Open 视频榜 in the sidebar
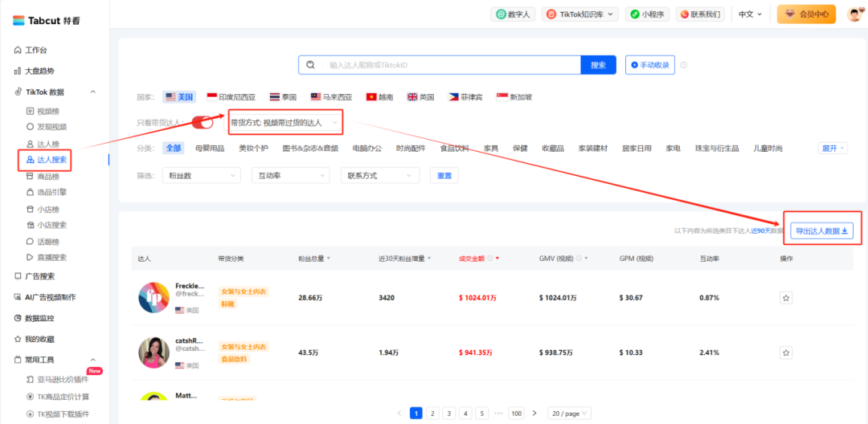The image size is (868, 424). click(x=43, y=111)
